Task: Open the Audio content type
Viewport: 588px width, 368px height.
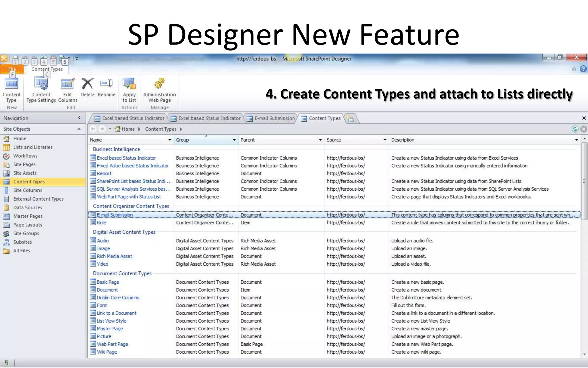Action: click(102, 241)
